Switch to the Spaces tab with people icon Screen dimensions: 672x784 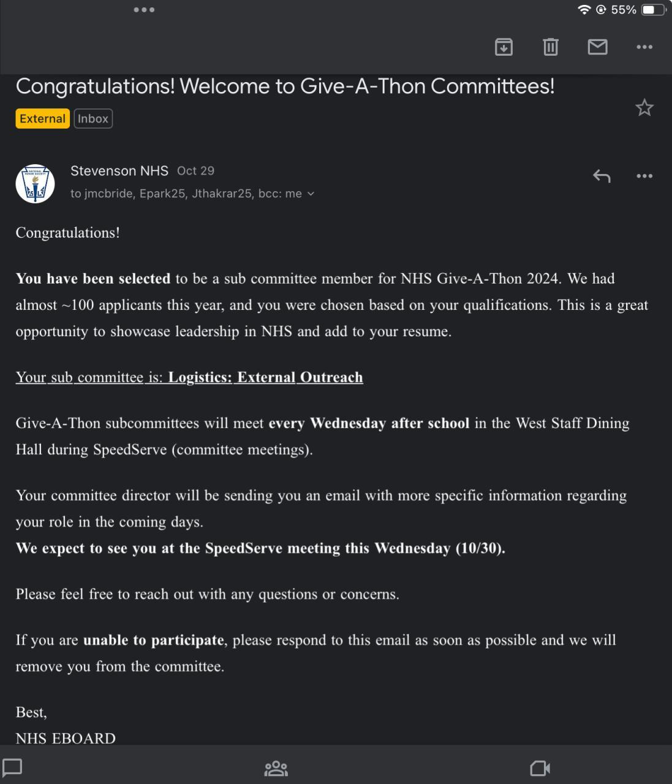tap(276, 768)
